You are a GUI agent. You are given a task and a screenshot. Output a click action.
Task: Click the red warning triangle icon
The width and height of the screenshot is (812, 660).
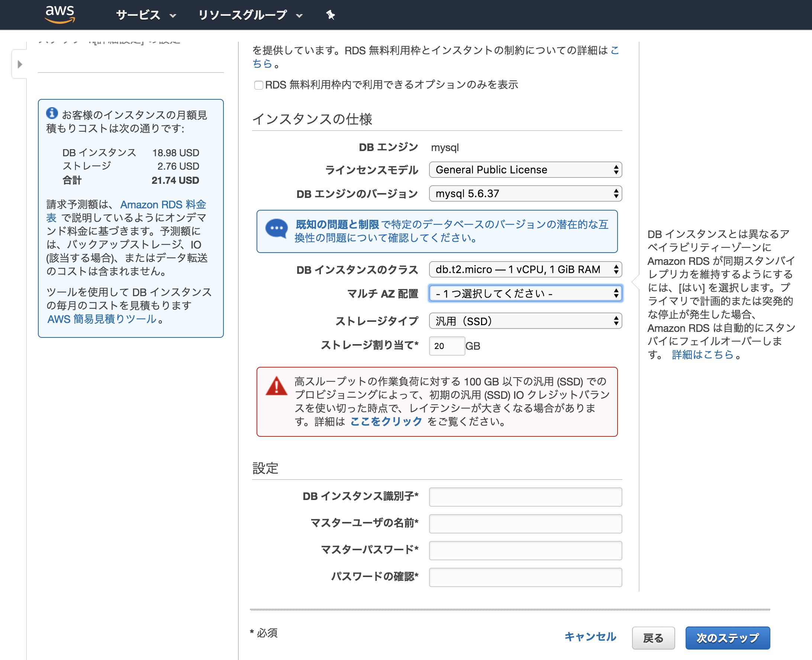point(276,386)
